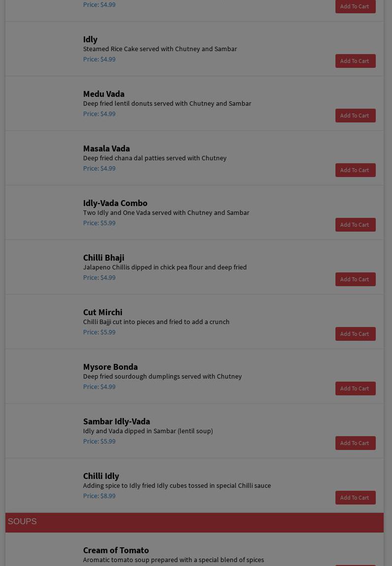Add Cut Mirchi to the cart
The image size is (392, 566).
click(355, 334)
